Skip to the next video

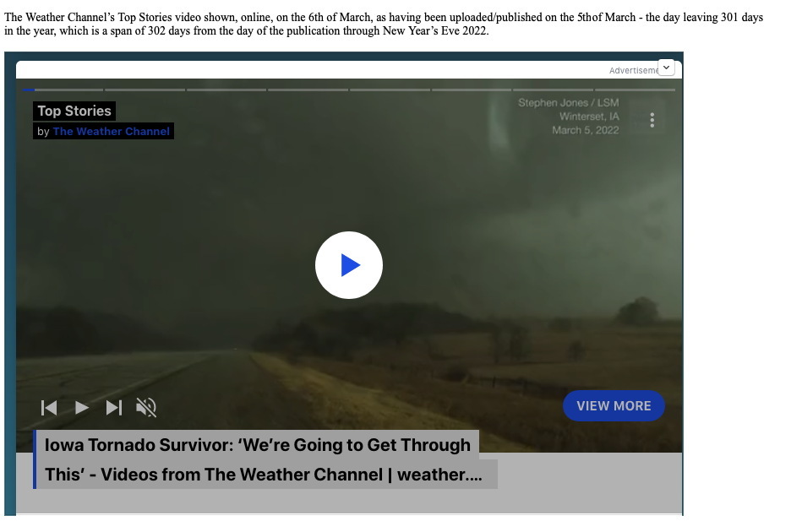point(114,408)
